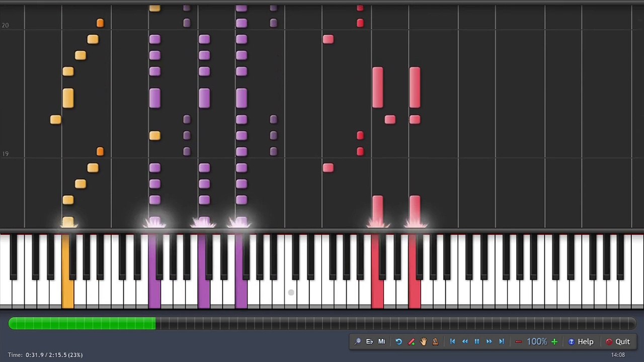Click the hand practice icon
The width and height of the screenshot is (644, 362).
click(423, 342)
